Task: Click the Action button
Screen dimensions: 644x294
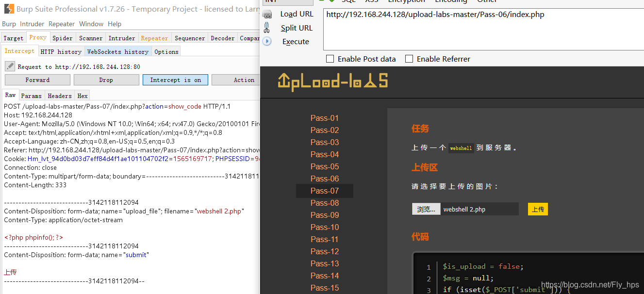Action: [x=236, y=80]
